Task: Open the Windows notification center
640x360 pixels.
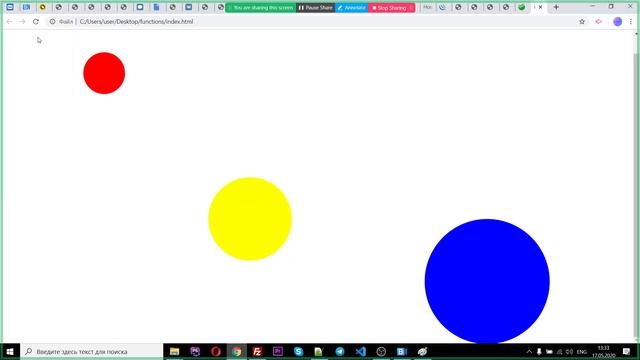Action: click(x=627, y=352)
